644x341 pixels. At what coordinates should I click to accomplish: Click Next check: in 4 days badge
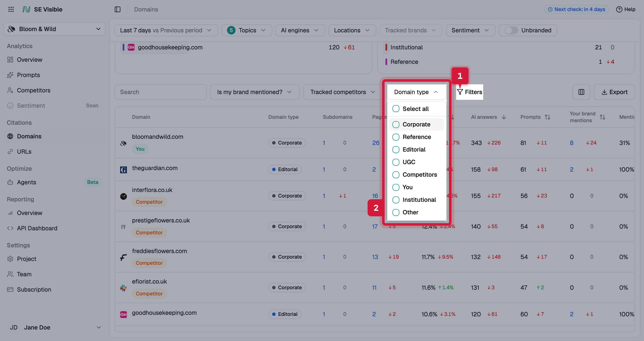576,10
